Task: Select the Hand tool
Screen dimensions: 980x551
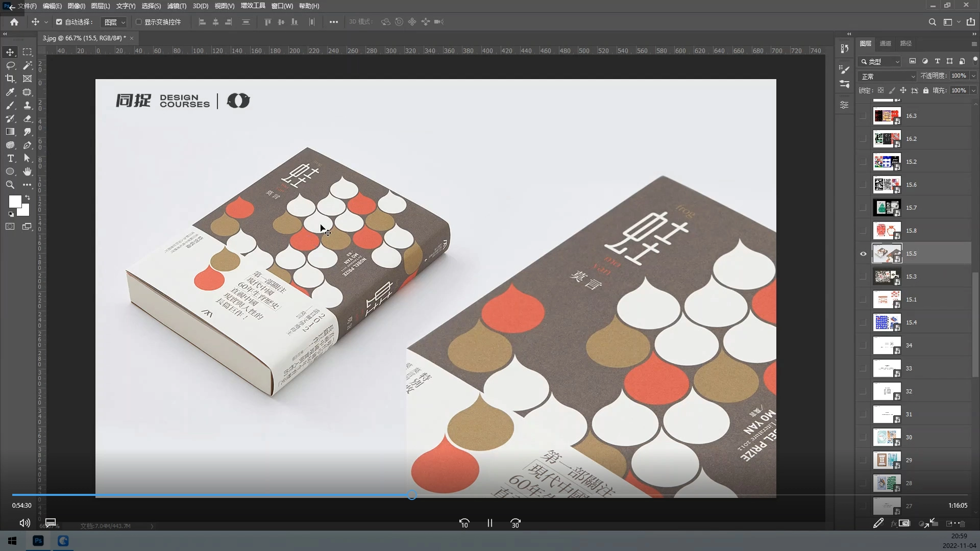Action: click(28, 171)
